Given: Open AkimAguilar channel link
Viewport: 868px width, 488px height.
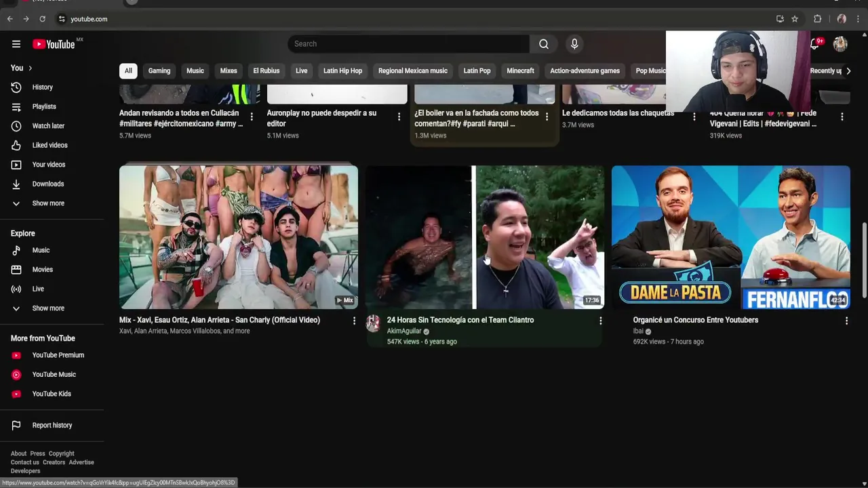Looking at the screenshot, I should click(x=404, y=331).
